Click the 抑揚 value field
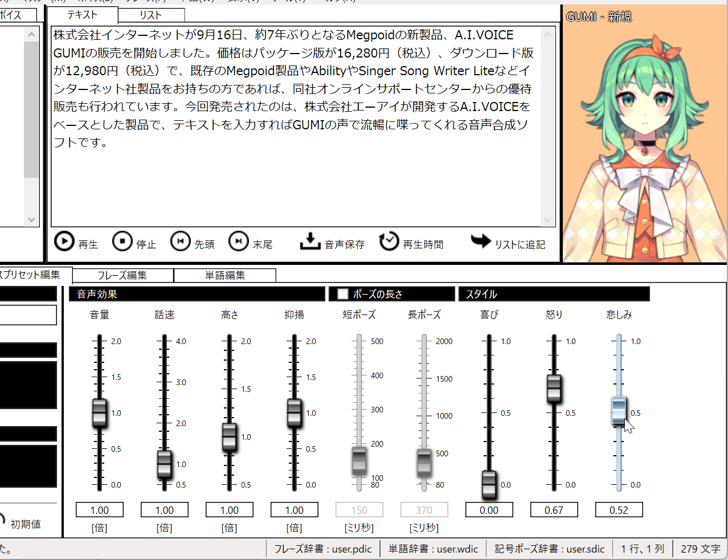 click(x=295, y=510)
